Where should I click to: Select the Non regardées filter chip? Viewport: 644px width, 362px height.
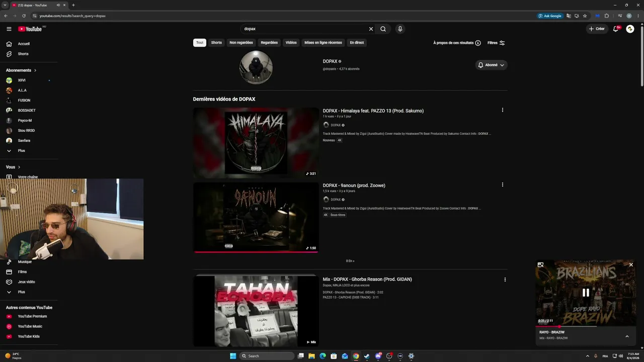tap(241, 43)
